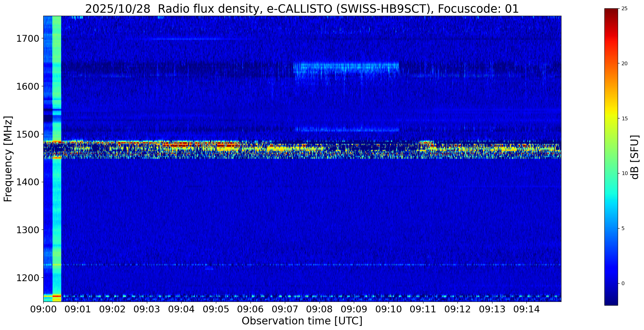Click the dashed interference line near 1160 MHz
The image size is (644, 330).
[x=302, y=296]
